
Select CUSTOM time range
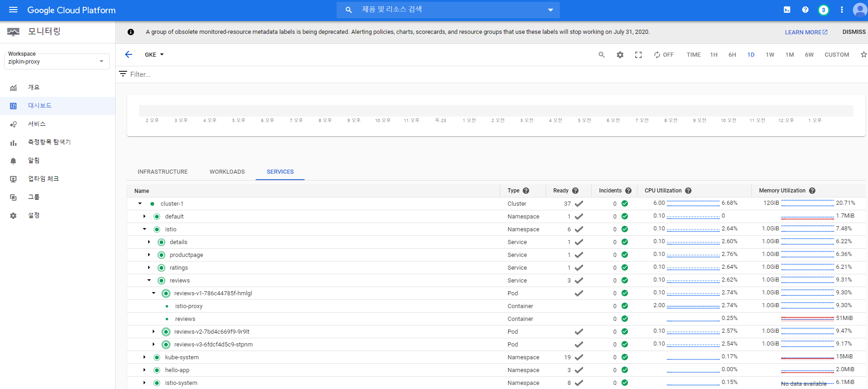click(836, 55)
